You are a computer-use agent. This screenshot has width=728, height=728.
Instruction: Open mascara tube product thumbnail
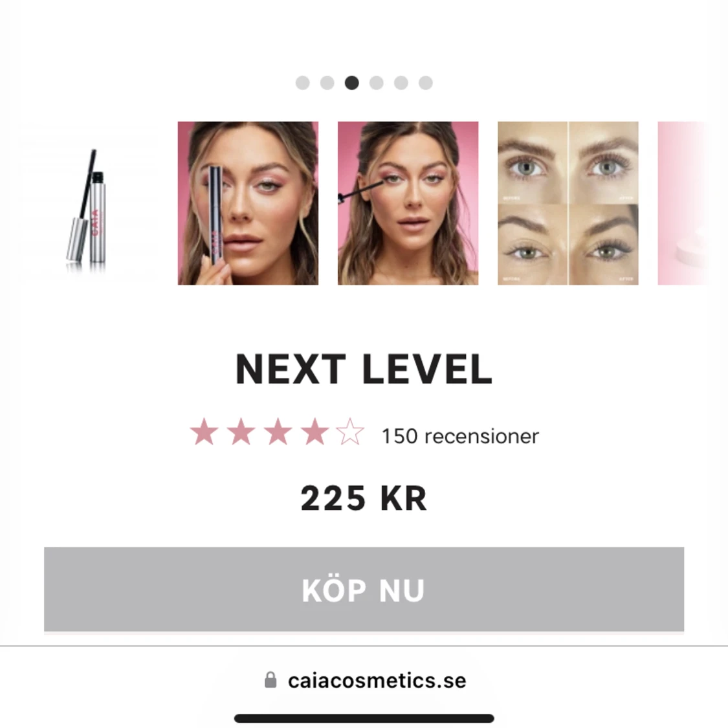[x=88, y=203]
